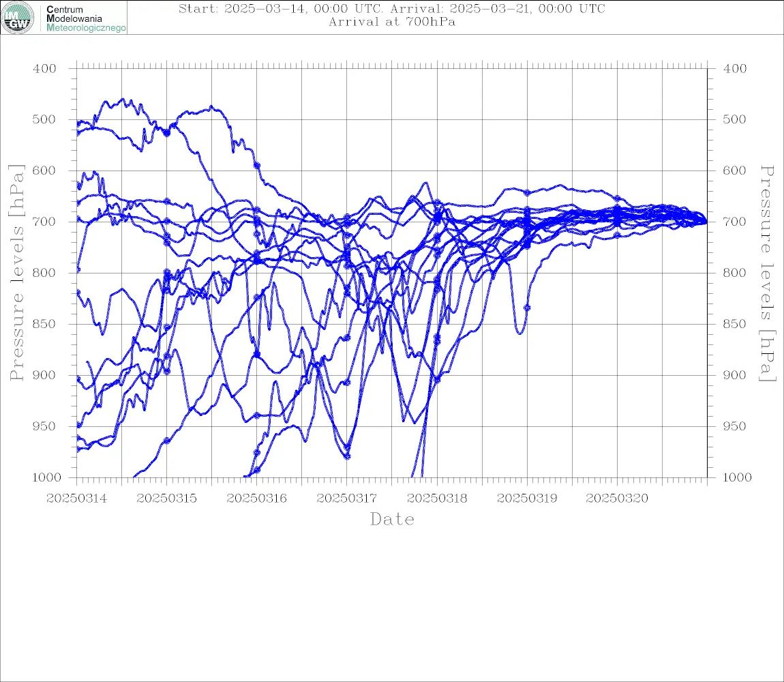Screen dimensions: 784x682
Task: Click the 20250320 date label
Action: click(x=617, y=499)
